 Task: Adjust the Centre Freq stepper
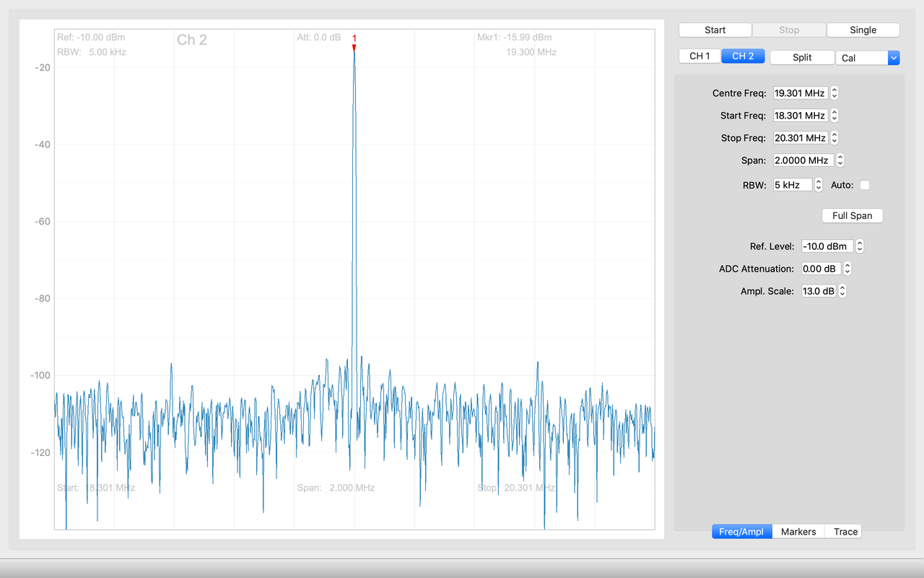tap(834, 93)
